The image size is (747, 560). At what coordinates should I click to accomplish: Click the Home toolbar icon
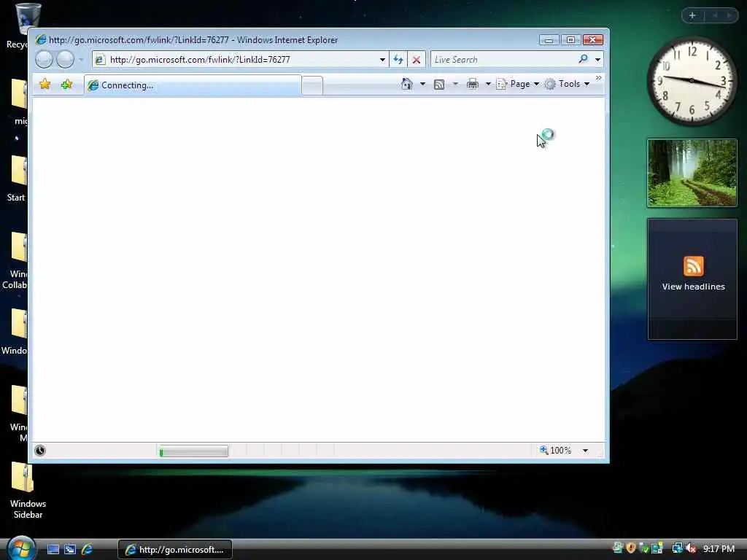pyautogui.click(x=406, y=84)
